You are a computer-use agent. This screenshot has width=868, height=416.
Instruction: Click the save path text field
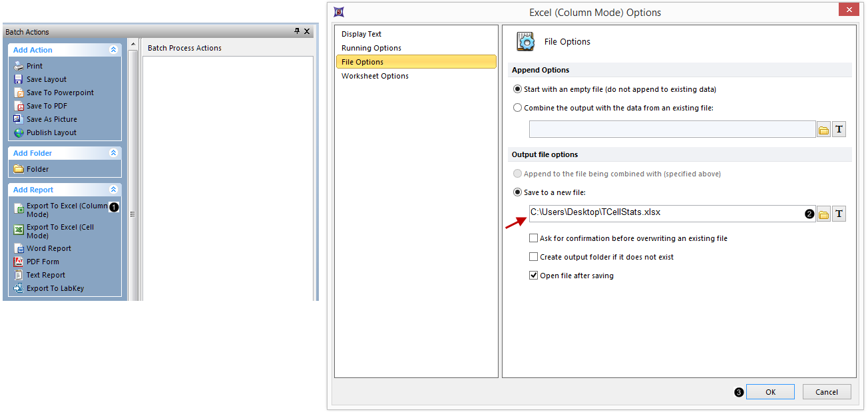click(666, 213)
